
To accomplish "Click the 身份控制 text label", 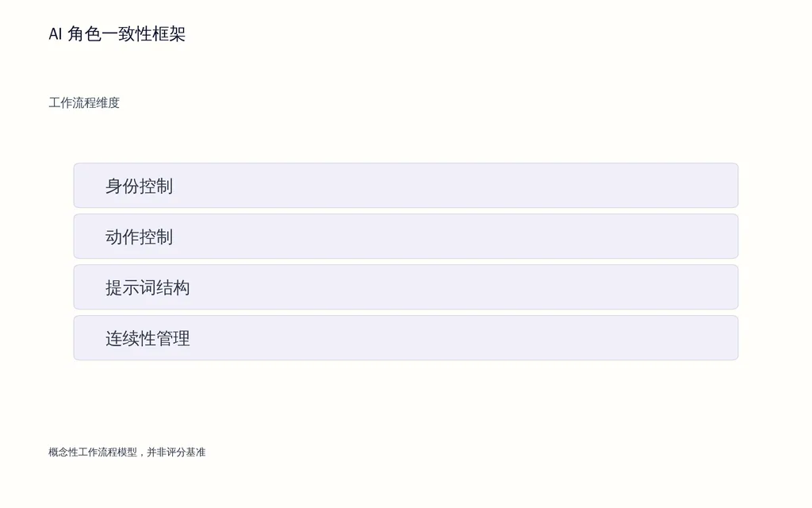I will coord(140,186).
